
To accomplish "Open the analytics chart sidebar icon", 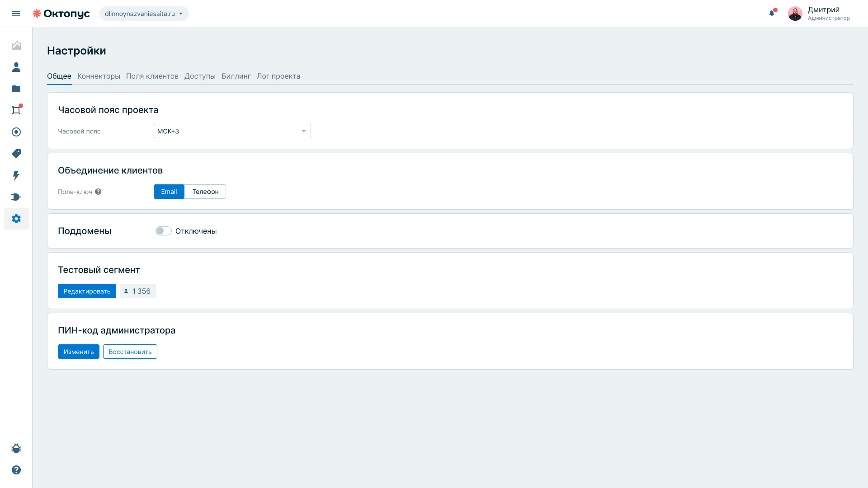I will (x=16, y=45).
